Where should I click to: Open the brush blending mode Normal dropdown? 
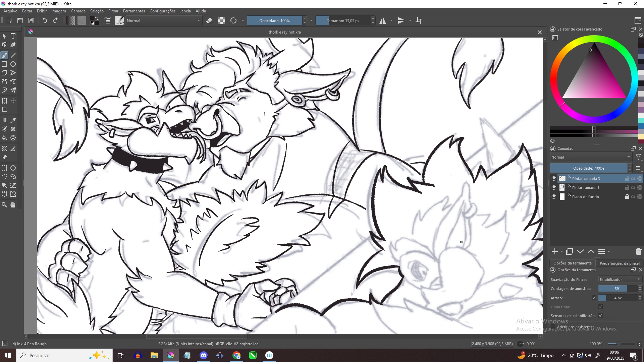click(x=163, y=21)
